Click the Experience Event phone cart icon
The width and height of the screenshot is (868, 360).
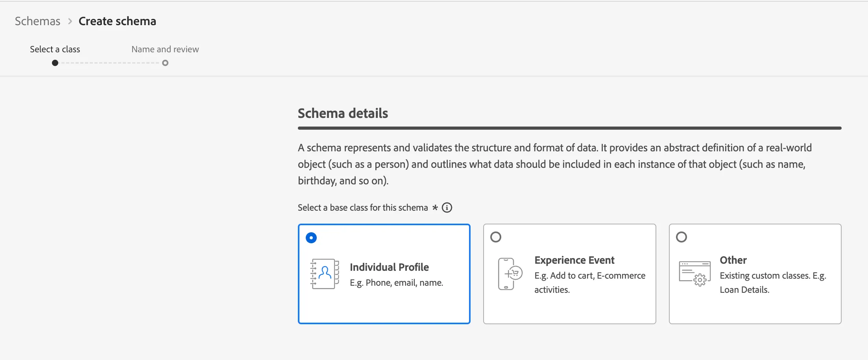pos(510,274)
